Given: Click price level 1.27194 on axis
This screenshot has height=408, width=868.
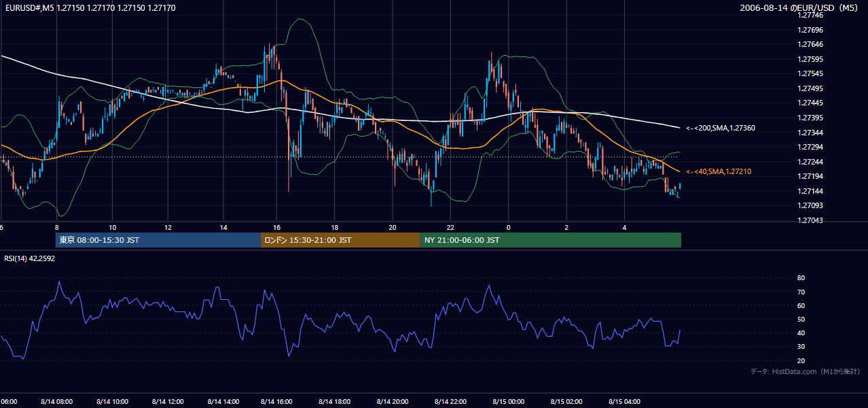Looking at the screenshot, I should click(x=810, y=176).
